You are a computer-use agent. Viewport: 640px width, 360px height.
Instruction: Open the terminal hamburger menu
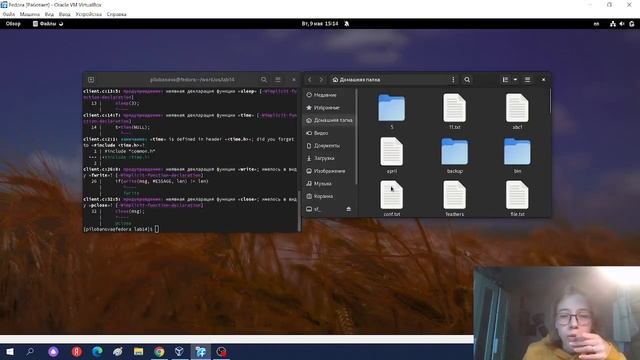[x=278, y=80]
